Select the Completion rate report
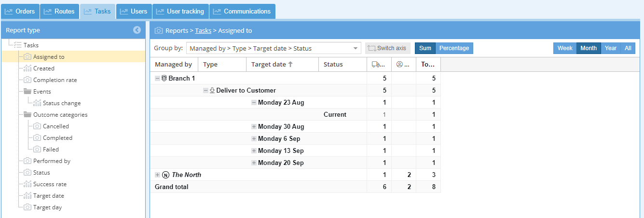644x218 pixels. coord(55,80)
